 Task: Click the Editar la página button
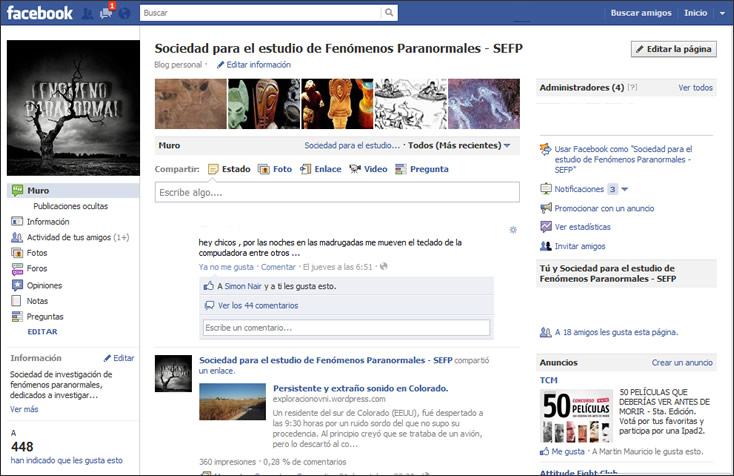click(674, 49)
